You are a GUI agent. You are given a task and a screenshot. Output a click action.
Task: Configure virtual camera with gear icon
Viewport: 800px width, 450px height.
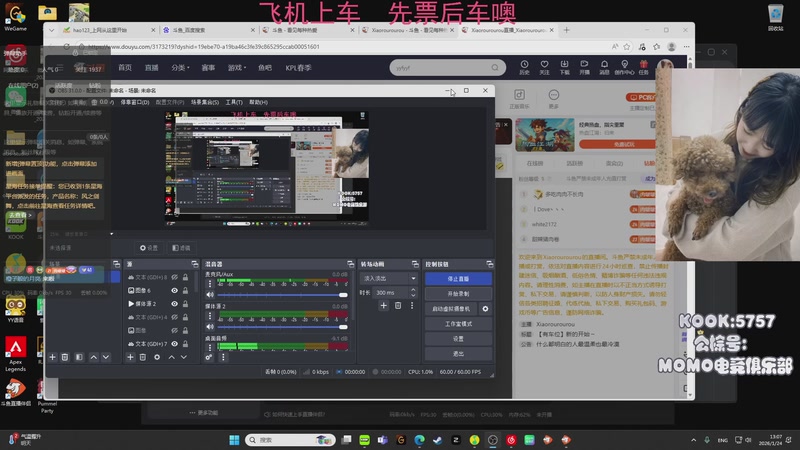(485, 309)
